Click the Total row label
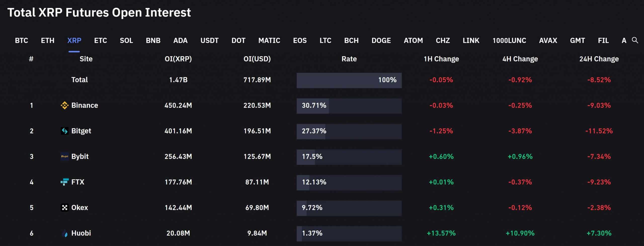Image resolution: width=644 pixels, height=246 pixels. (79, 80)
